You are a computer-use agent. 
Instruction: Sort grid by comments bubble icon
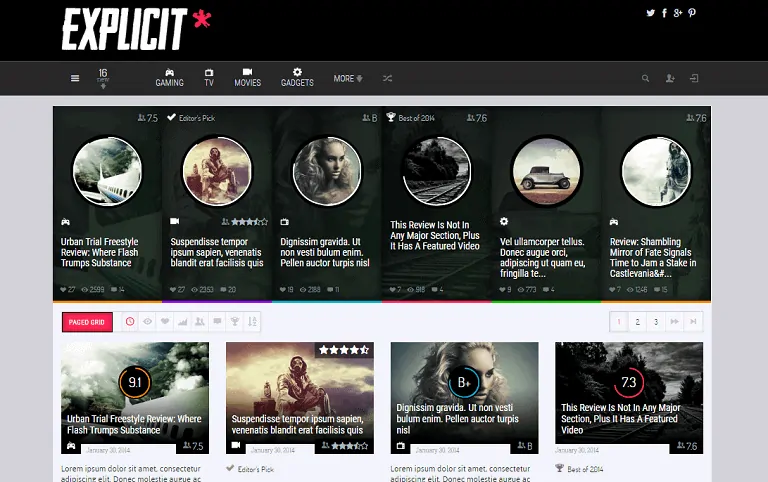tap(217, 322)
